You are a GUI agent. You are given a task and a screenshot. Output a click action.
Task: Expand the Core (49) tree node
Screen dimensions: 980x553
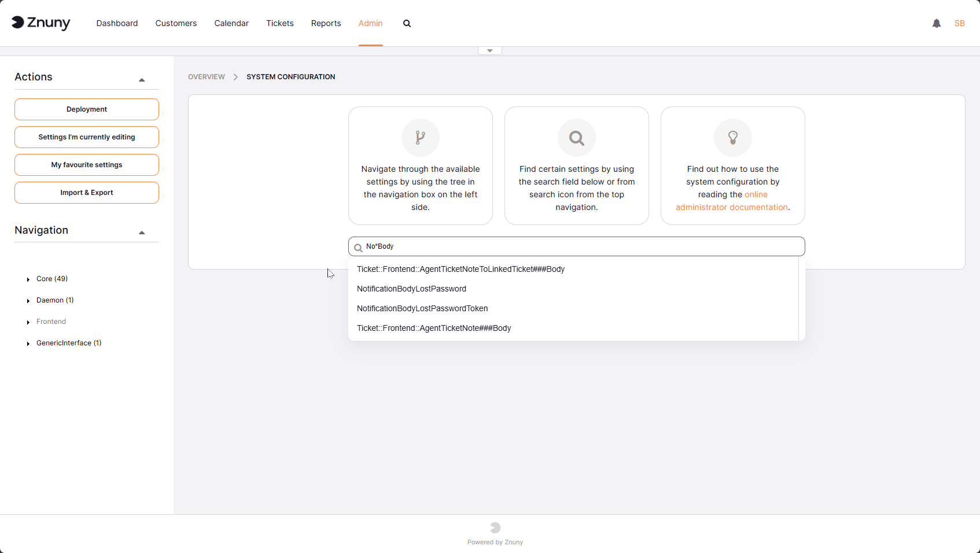(x=28, y=279)
